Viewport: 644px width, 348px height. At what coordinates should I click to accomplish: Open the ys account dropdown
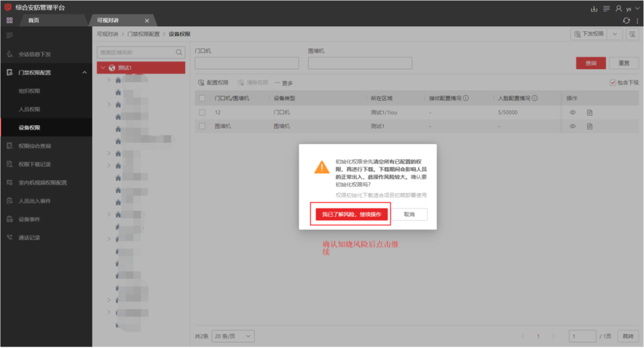click(x=633, y=8)
